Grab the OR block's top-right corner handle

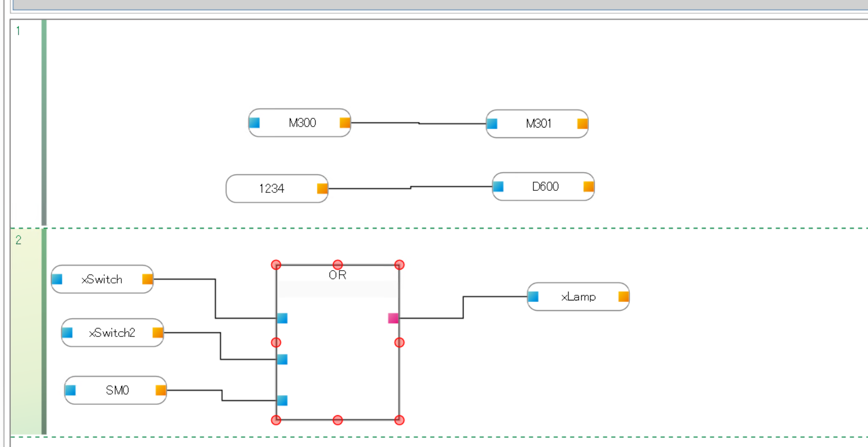399,265
